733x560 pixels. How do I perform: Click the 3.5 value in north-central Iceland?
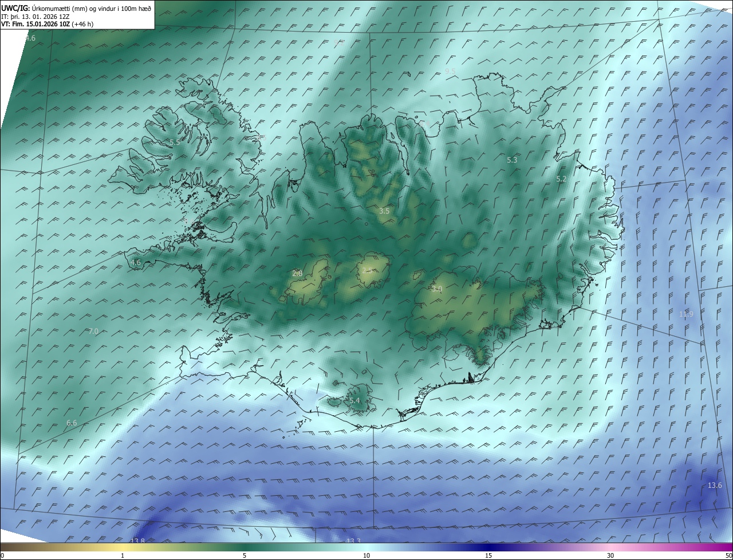384,211
